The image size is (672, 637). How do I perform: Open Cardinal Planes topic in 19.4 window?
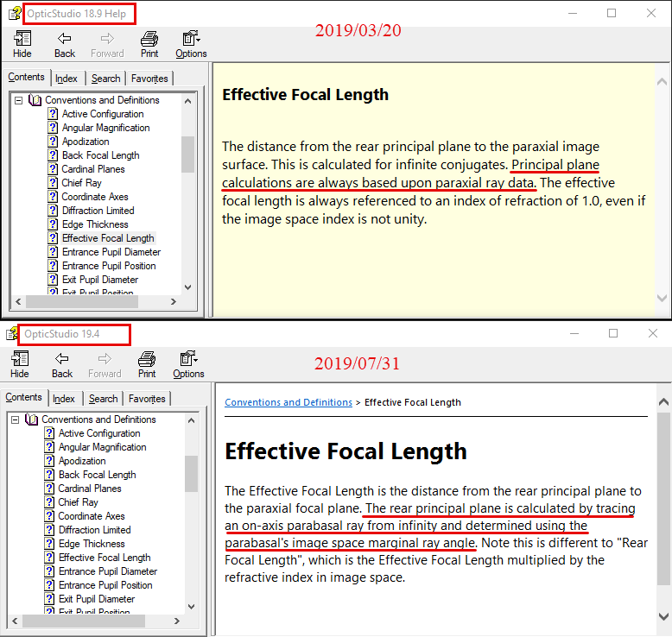click(90, 489)
